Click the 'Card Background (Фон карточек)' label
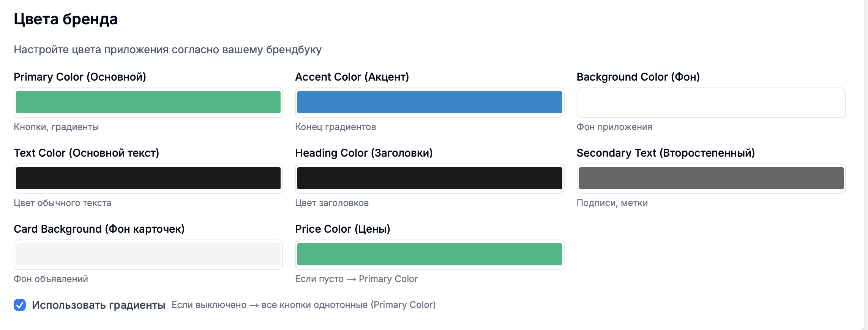This screenshot has height=330, width=868. [99, 229]
